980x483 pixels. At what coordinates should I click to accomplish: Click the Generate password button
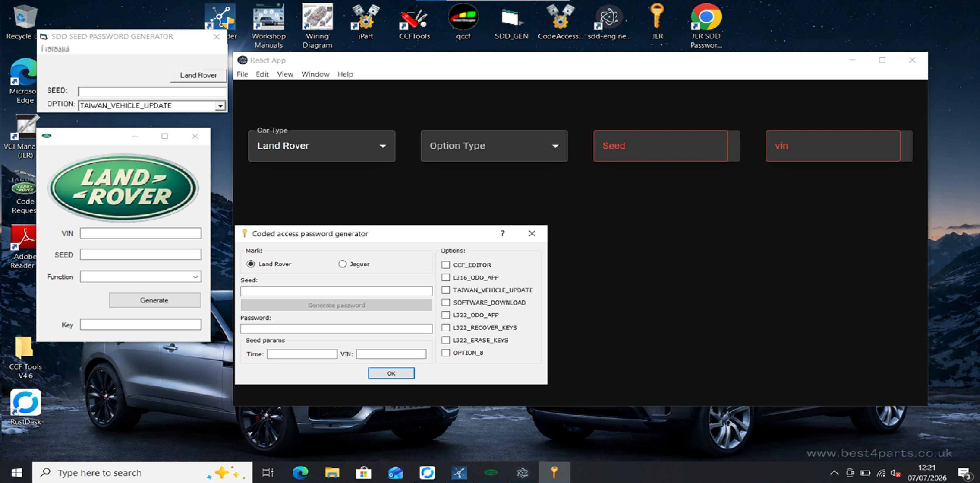(336, 305)
